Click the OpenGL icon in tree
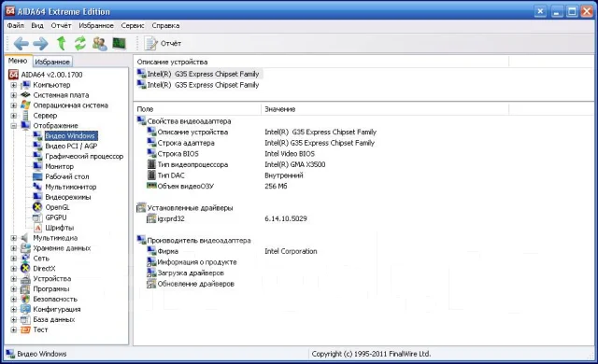This screenshot has width=598, height=364. pos(37,207)
